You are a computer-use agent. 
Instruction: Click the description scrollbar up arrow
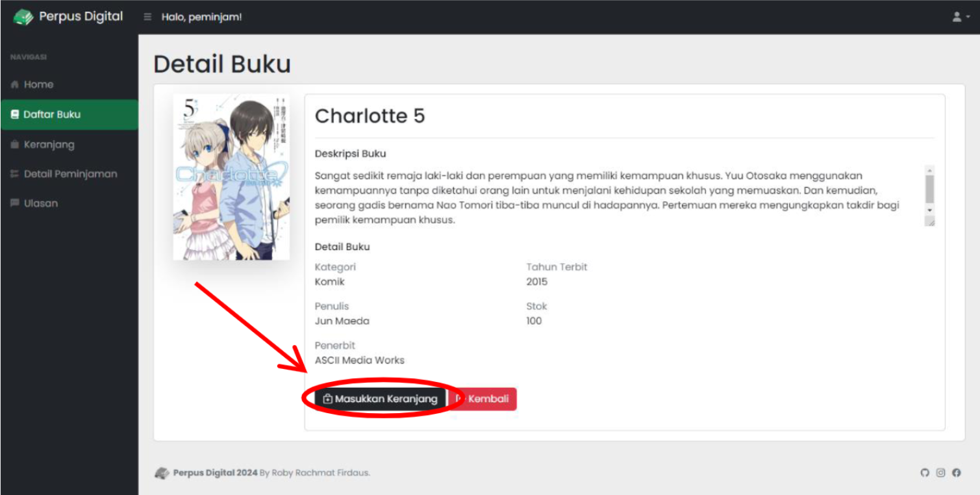pos(929,170)
